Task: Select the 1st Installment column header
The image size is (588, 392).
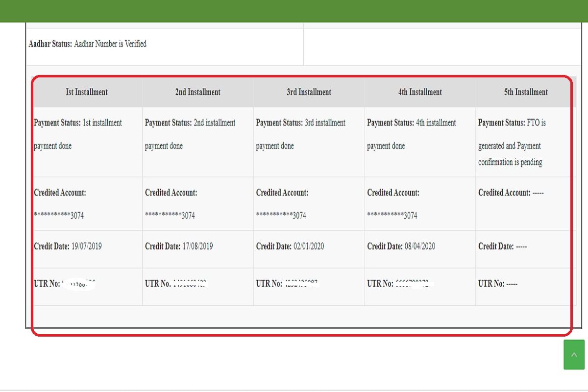Action: [x=86, y=92]
